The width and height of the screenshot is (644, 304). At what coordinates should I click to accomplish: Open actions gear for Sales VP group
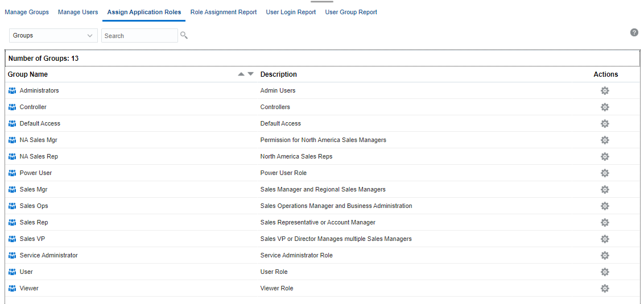605,239
